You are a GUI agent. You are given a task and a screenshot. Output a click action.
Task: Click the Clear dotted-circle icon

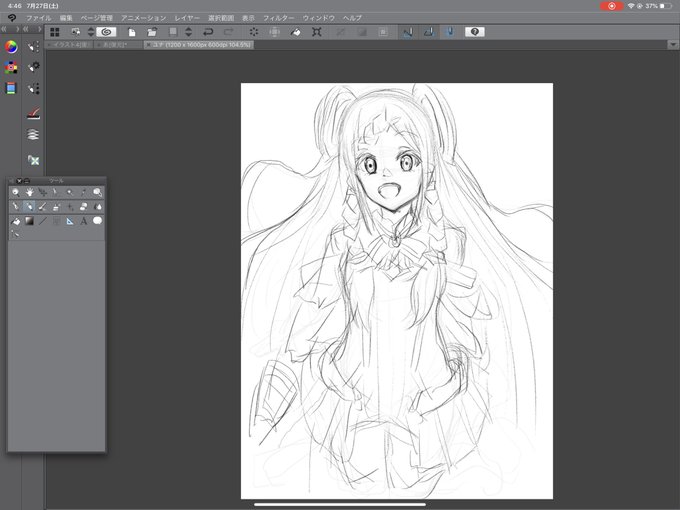click(x=254, y=32)
